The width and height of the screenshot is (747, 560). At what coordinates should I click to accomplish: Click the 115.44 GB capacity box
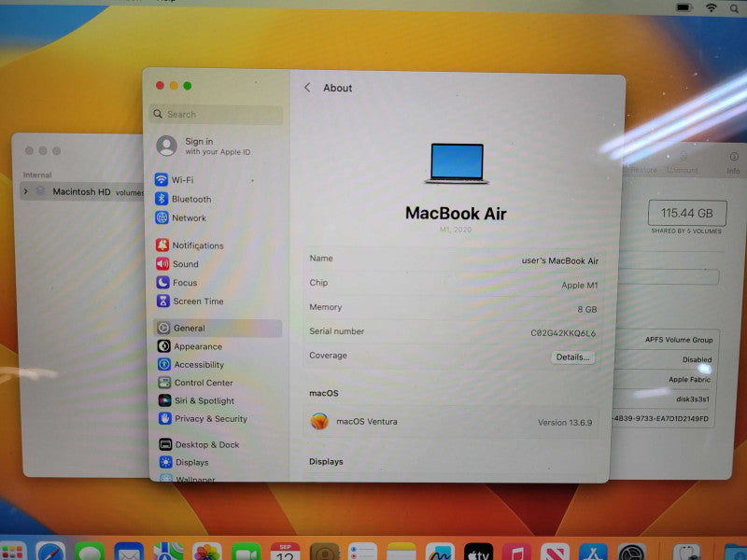687,213
